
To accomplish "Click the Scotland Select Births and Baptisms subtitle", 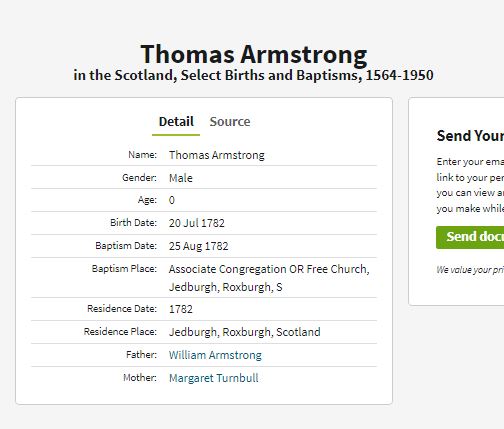I will [x=253, y=75].
